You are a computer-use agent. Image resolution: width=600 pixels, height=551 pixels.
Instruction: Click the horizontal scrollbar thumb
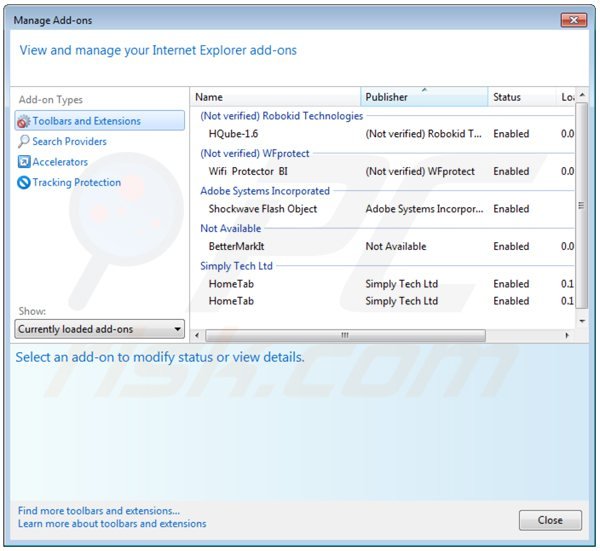(346, 336)
